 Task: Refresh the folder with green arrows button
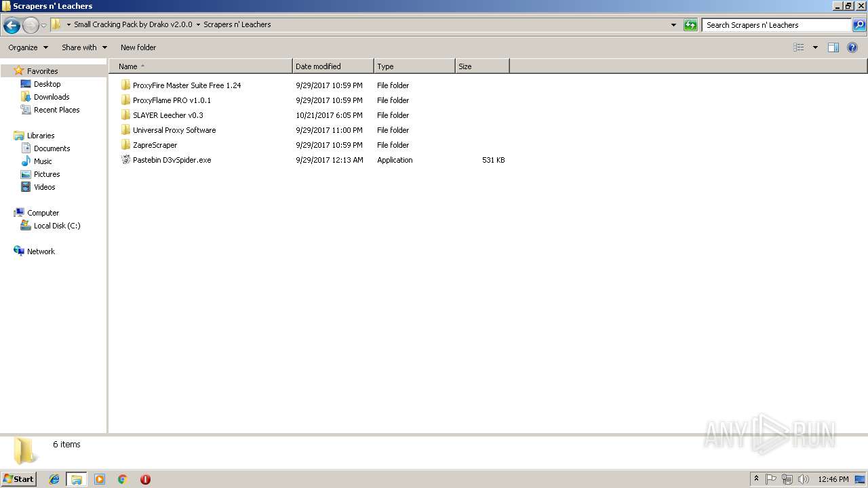tap(690, 25)
